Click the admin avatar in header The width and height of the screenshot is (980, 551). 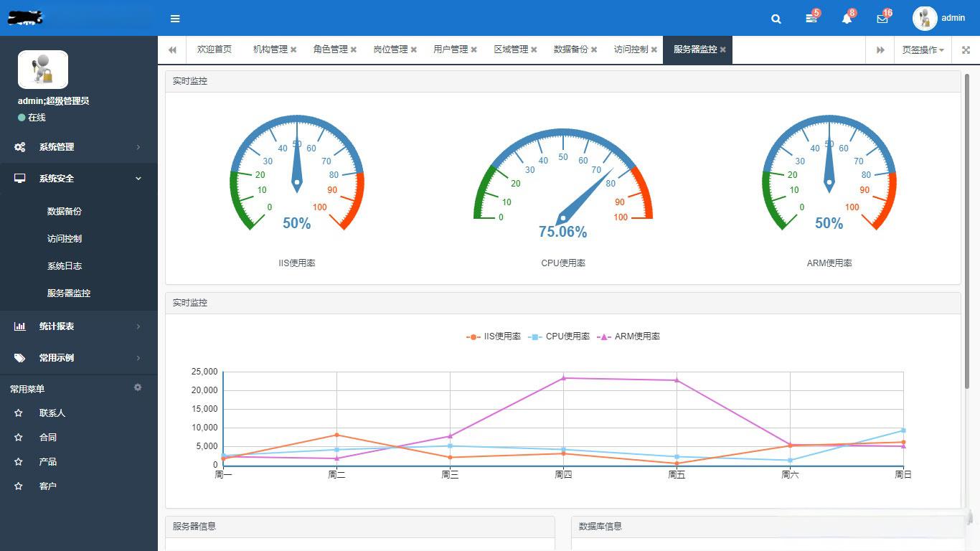point(925,18)
